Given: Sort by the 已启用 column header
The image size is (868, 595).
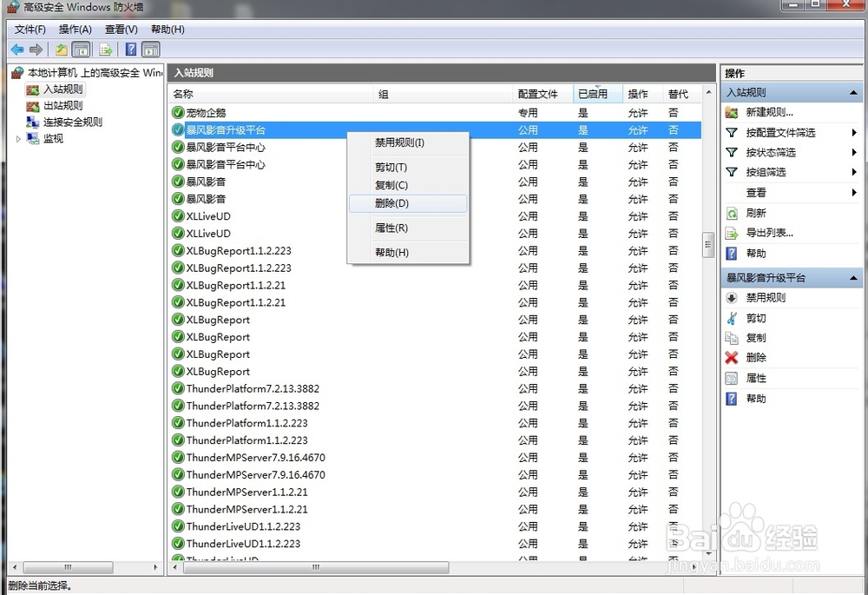Looking at the screenshot, I should (x=598, y=94).
